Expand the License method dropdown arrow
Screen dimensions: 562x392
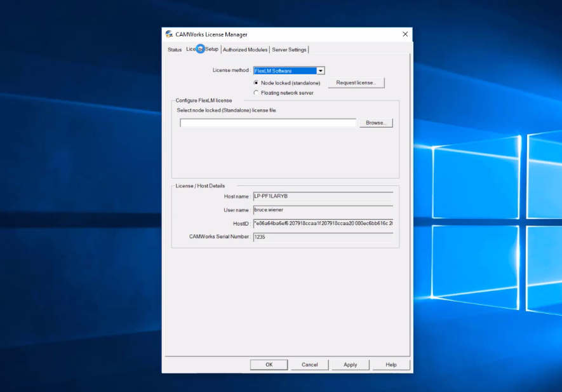coord(321,71)
